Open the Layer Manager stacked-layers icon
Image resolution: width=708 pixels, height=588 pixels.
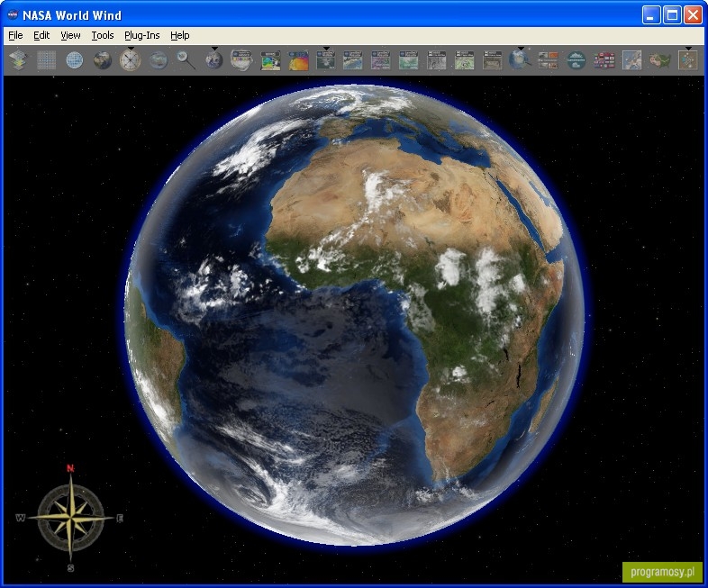[19, 60]
